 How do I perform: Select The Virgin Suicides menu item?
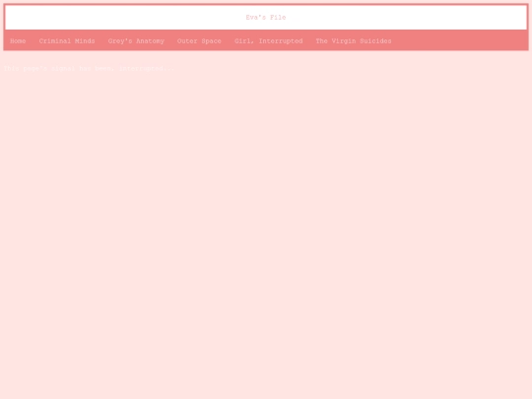[x=354, y=41]
